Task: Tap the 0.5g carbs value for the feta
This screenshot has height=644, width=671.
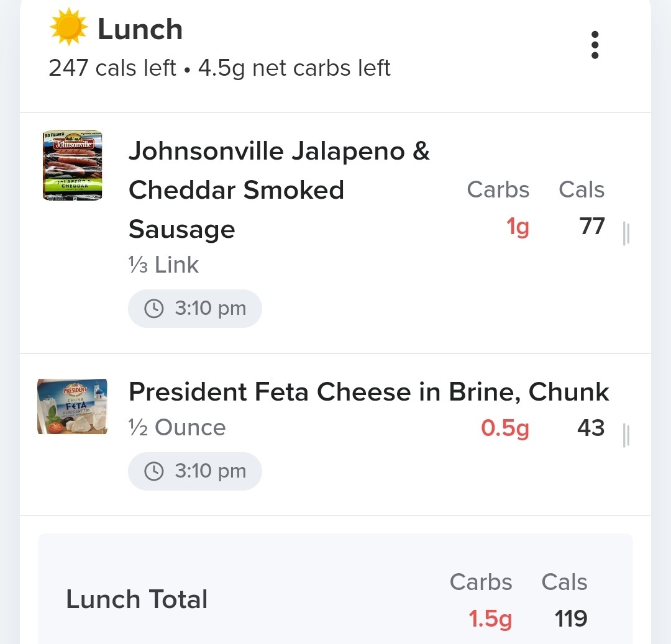Action: coord(505,428)
